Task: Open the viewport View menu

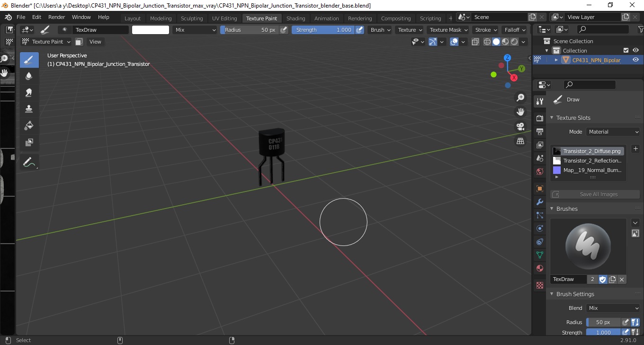Action: pos(95,42)
